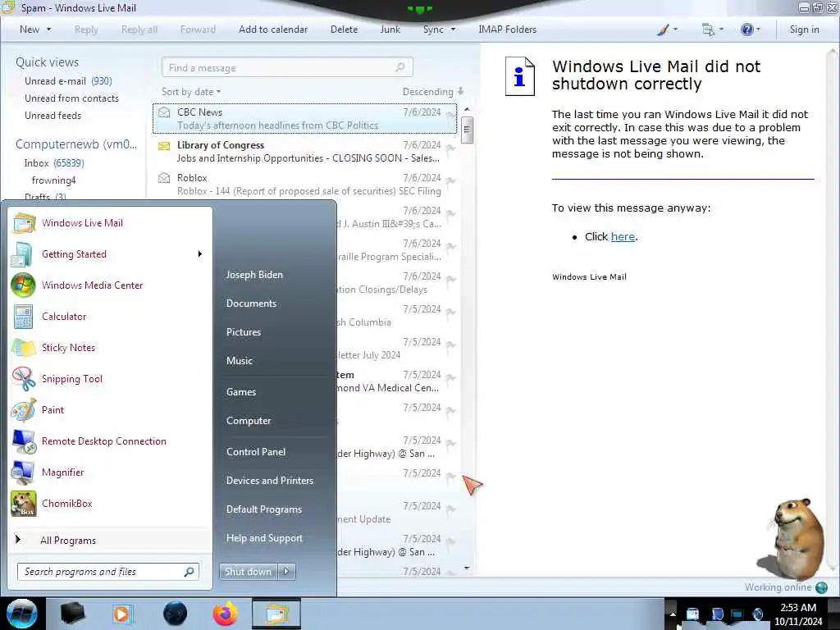This screenshot has width=840, height=630.
Task: Open Default Programs
Action: (x=263, y=509)
